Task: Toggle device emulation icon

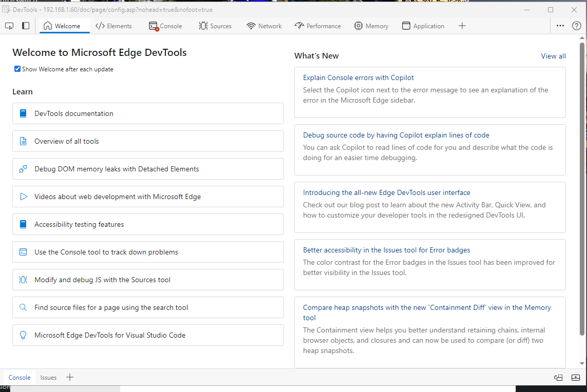Action: pos(26,26)
